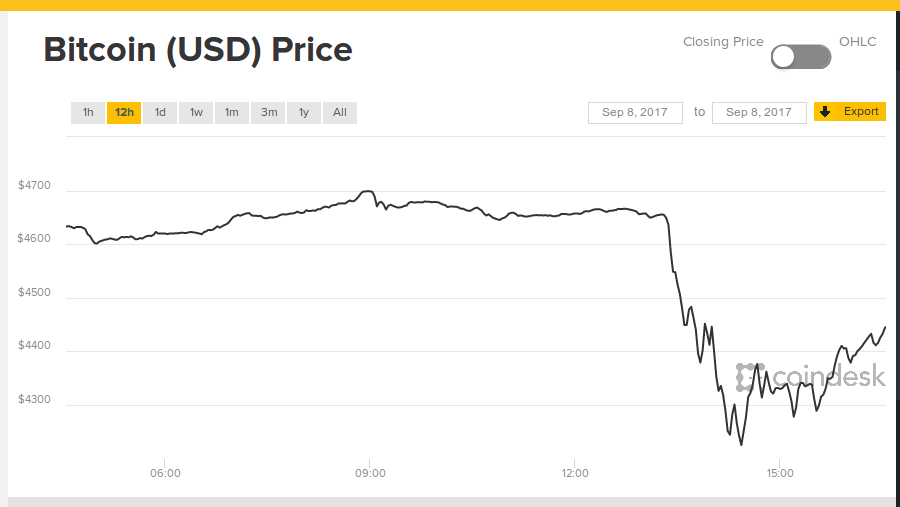This screenshot has height=507, width=900.
Task: Click the download arrow icon on Export
Action: (825, 111)
